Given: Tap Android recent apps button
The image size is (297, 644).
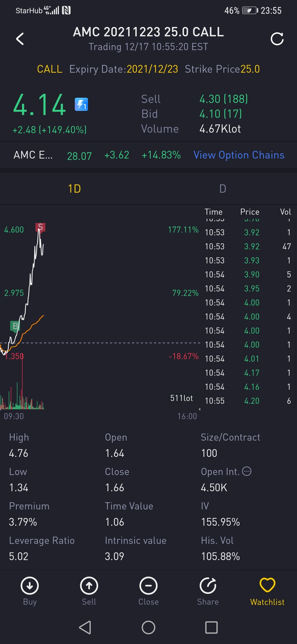Looking at the screenshot, I should point(211,627).
